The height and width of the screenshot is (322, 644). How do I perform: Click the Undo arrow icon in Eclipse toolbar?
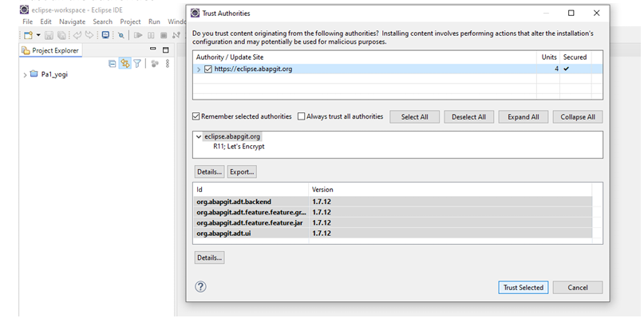click(x=77, y=35)
